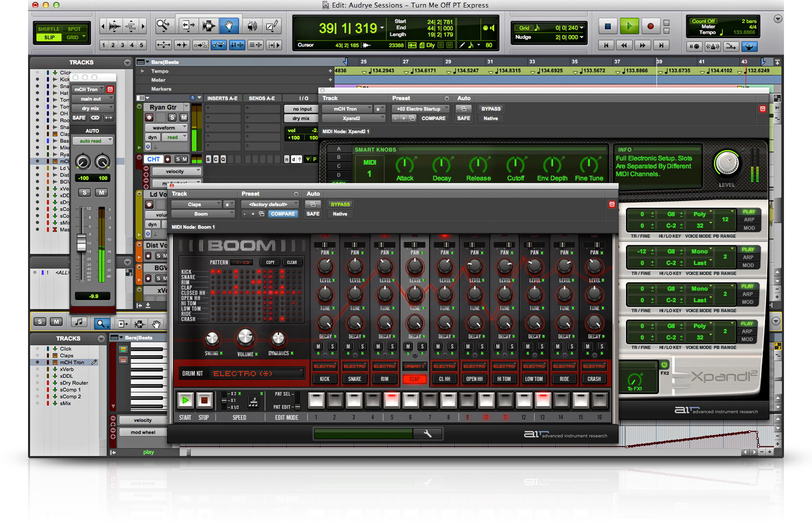Click the main transport Record button
Screen dimensions: 812x524
click(x=650, y=26)
